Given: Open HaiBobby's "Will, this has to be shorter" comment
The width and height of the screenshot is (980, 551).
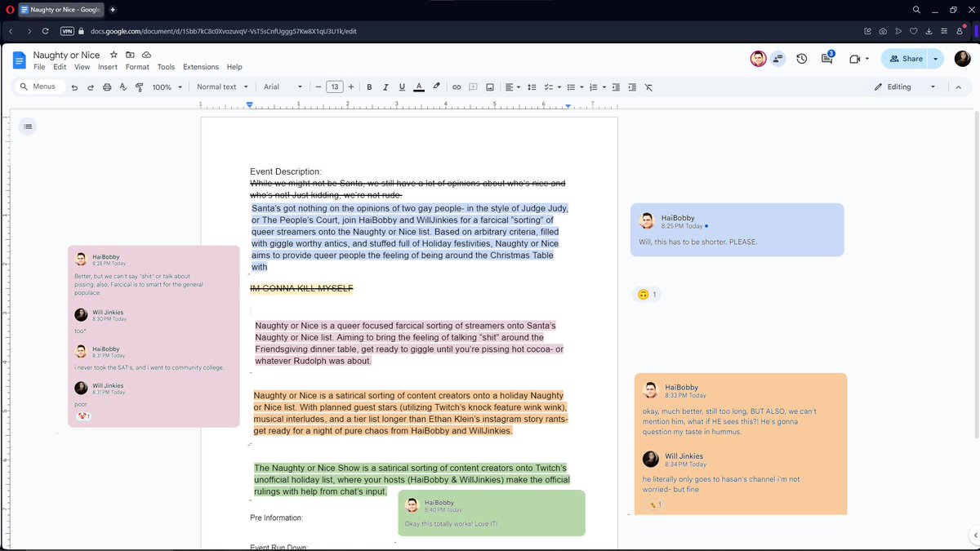Looking at the screenshot, I should [737, 230].
